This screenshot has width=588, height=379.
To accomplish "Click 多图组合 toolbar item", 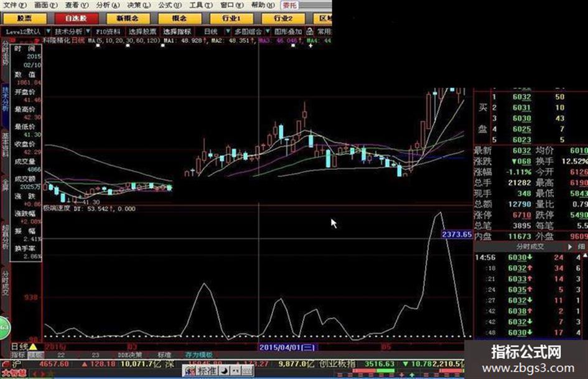I will pos(248,32).
